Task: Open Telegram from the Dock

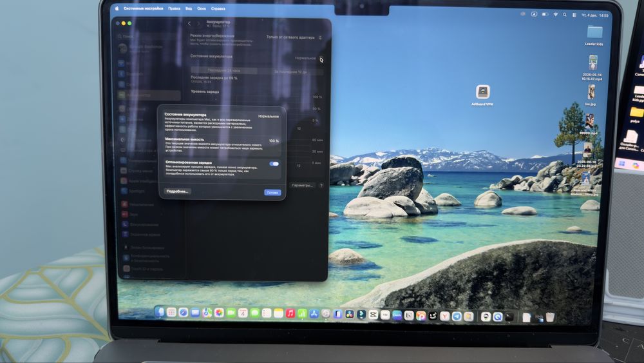Action: tap(457, 316)
